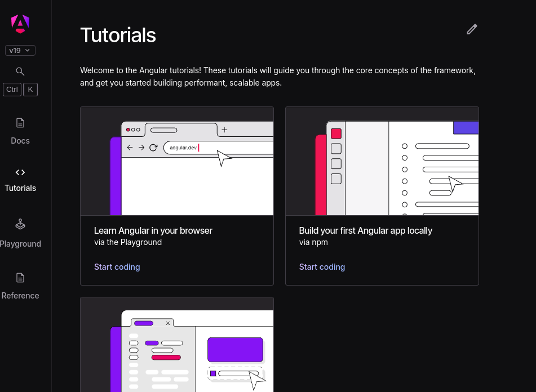Click Start coding under the Playground tutorial
Screen dimensions: 536x392
(x=117, y=266)
